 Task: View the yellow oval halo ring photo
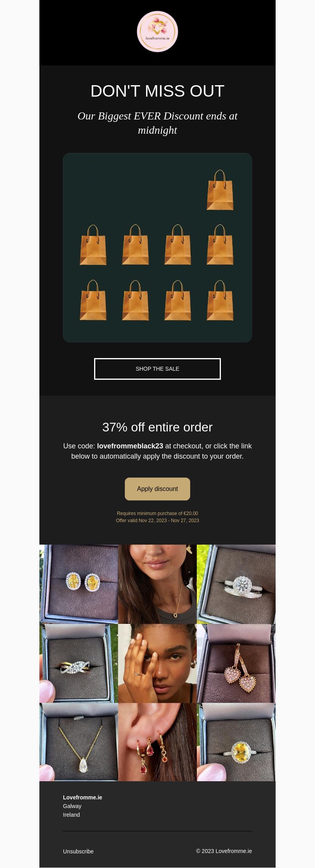point(236,742)
